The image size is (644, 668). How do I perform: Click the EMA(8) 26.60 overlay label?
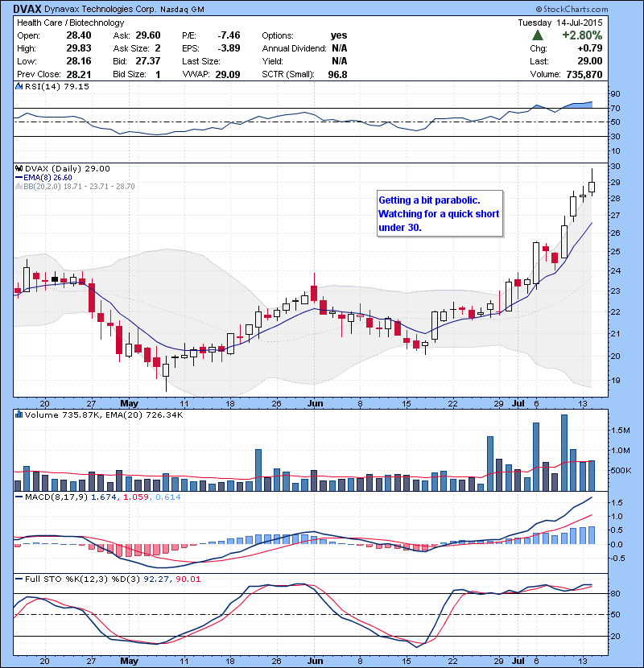point(47,178)
